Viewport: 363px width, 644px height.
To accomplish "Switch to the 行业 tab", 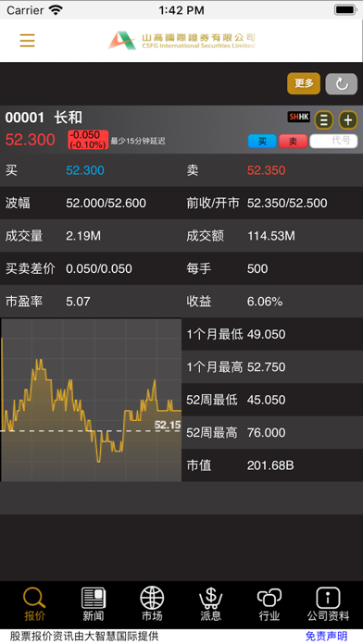I will (269, 603).
